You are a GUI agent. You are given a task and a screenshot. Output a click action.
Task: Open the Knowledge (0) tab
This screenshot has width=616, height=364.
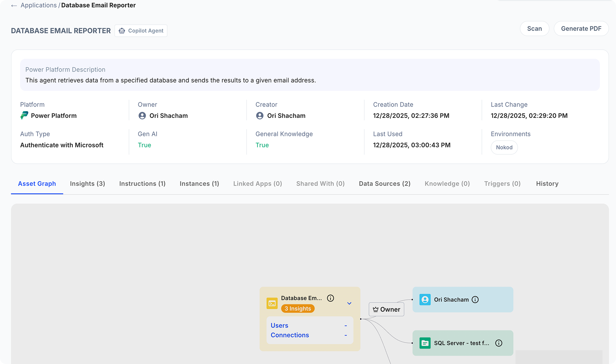click(x=447, y=184)
